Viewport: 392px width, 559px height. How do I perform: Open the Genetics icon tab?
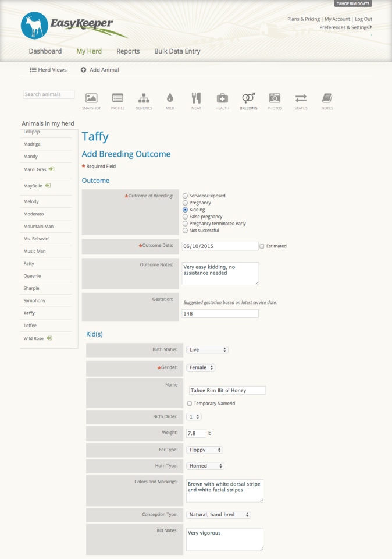click(144, 101)
